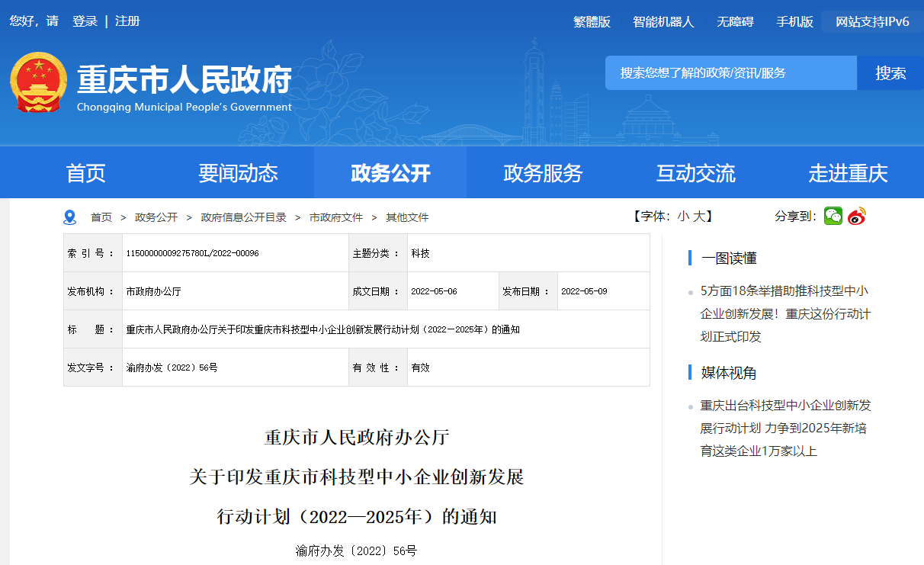Image resolution: width=924 pixels, height=565 pixels.
Task: Set font size to 大
Action: pyautogui.click(x=698, y=217)
